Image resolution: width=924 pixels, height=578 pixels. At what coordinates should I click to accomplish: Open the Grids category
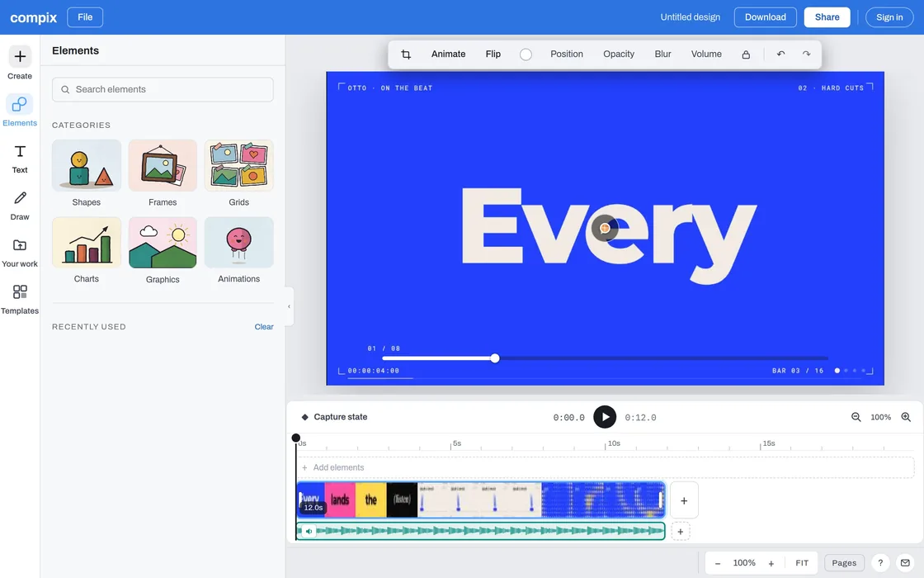tap(238, 173)
